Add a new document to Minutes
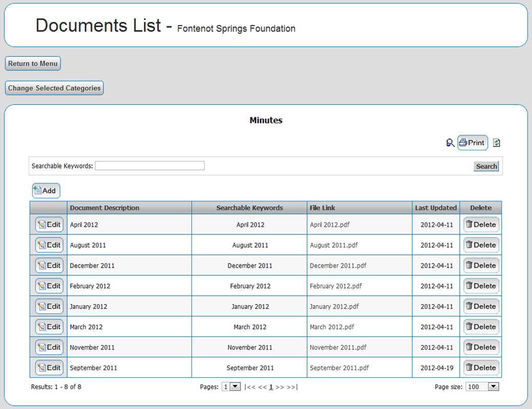Image resolution: width=532 pixels, height=409 pixels. 46,191
